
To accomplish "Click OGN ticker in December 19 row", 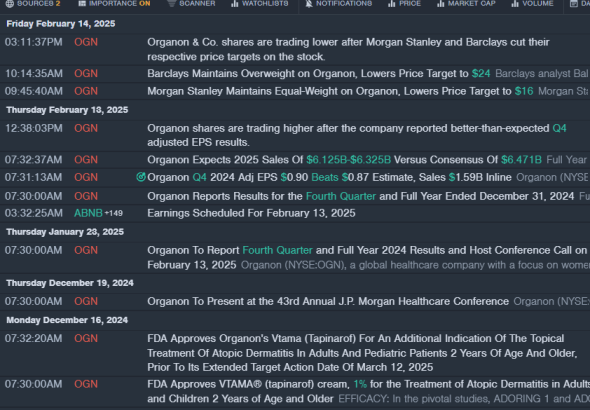I will 86,301.
